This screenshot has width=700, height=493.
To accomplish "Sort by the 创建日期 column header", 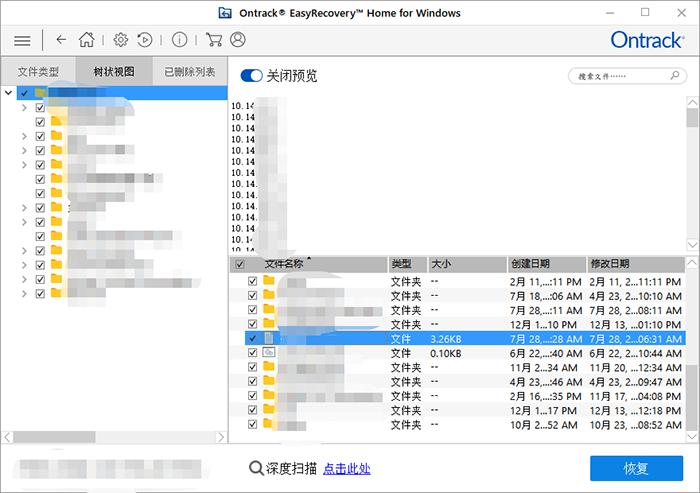I will (546, 264).
